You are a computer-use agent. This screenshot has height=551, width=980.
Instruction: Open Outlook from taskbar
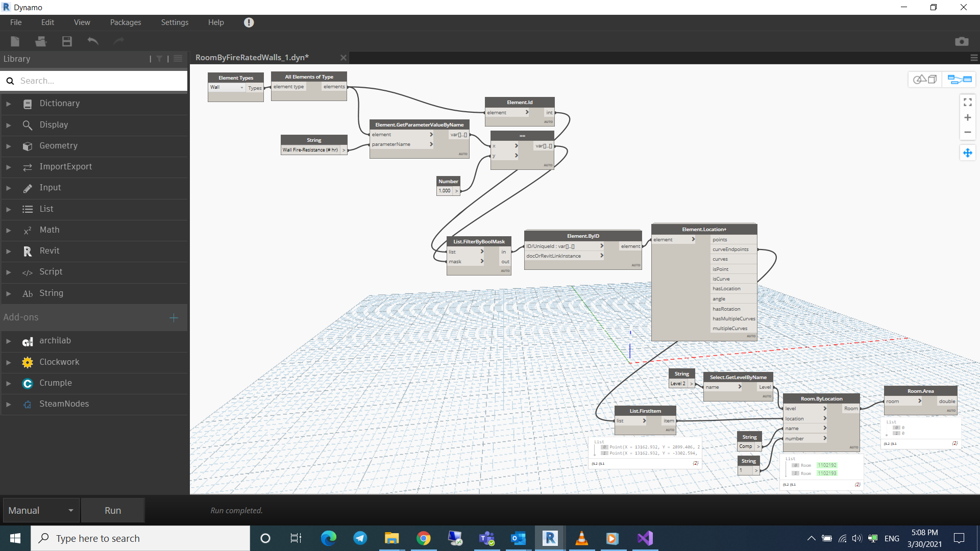point(518,538)
